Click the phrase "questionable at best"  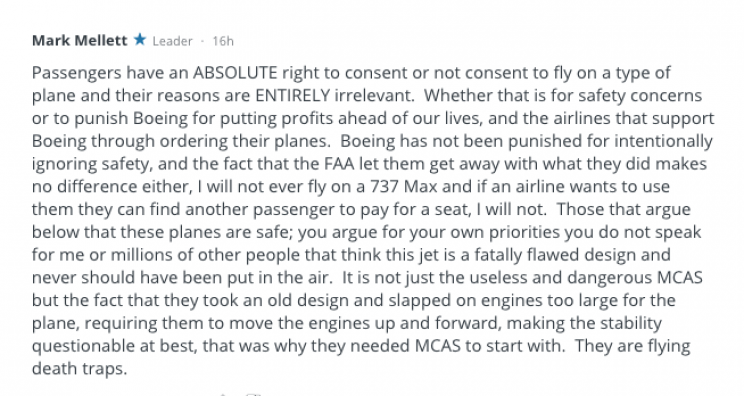click(113, 346)
